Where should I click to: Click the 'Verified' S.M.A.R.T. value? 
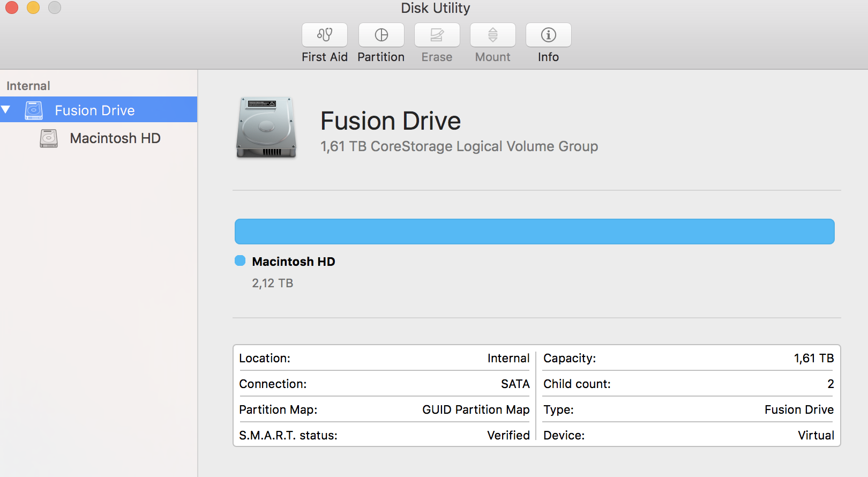click(x=508, y=435)
